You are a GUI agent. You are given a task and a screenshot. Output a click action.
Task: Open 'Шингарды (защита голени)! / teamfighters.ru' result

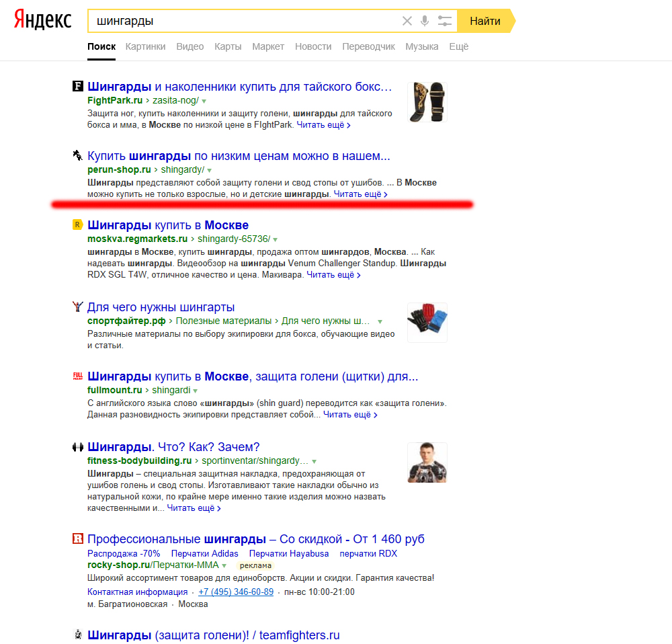[214, 635]
